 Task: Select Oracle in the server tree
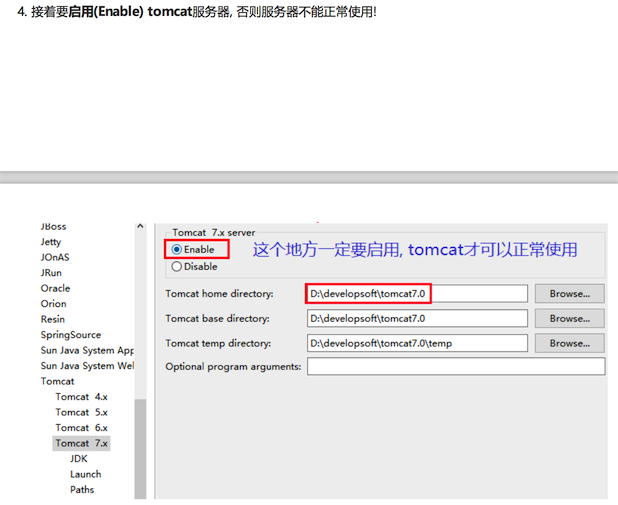(55, 289)
